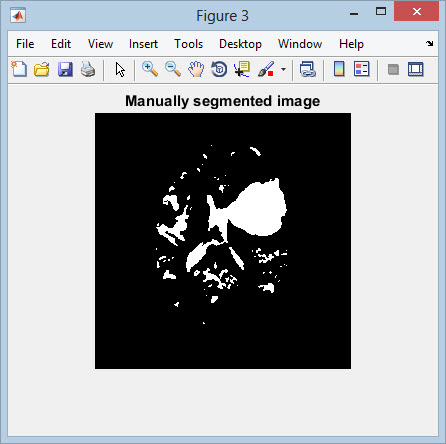Expand the Brush color dropdown arrow
The image size is (446, 444).
pyautogui.click(x=283, y=69)
